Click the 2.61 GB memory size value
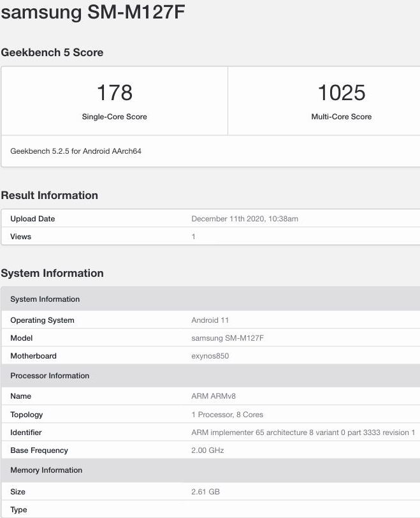This screenshot has height=518, width=420. coord(206,492)
